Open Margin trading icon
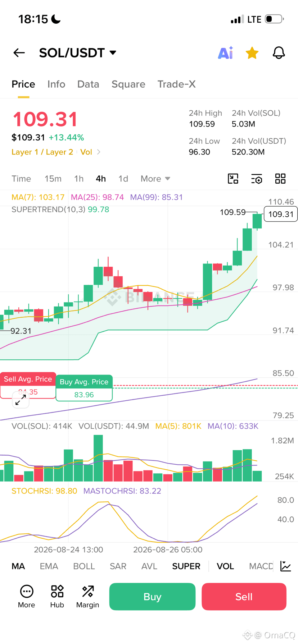This screenshot has width=298, height=644. [x=88, y=597]
